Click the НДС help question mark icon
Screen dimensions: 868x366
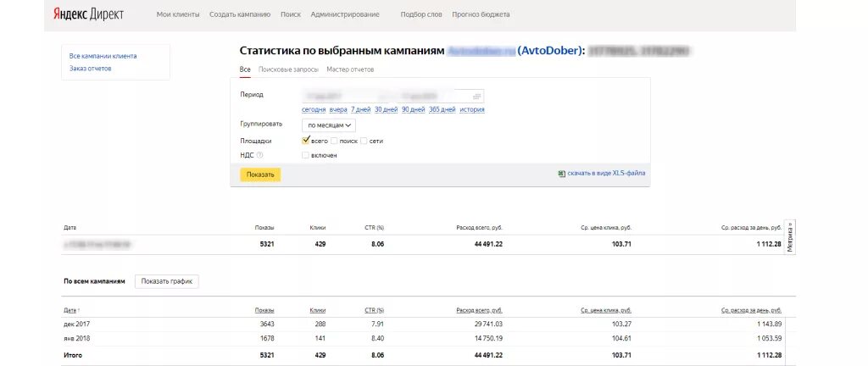coord(260,155)
